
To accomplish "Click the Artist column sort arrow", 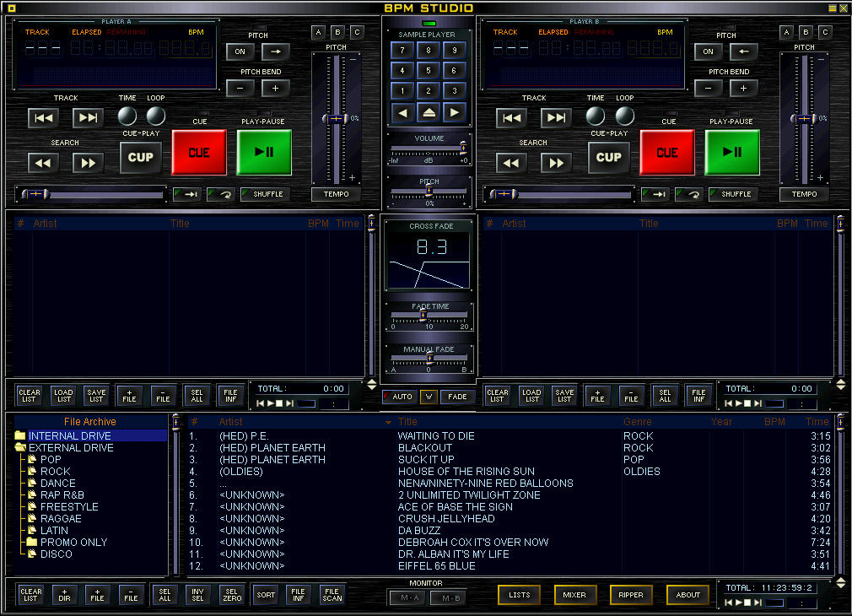I will pyautogui.click(x=388, y=422).
